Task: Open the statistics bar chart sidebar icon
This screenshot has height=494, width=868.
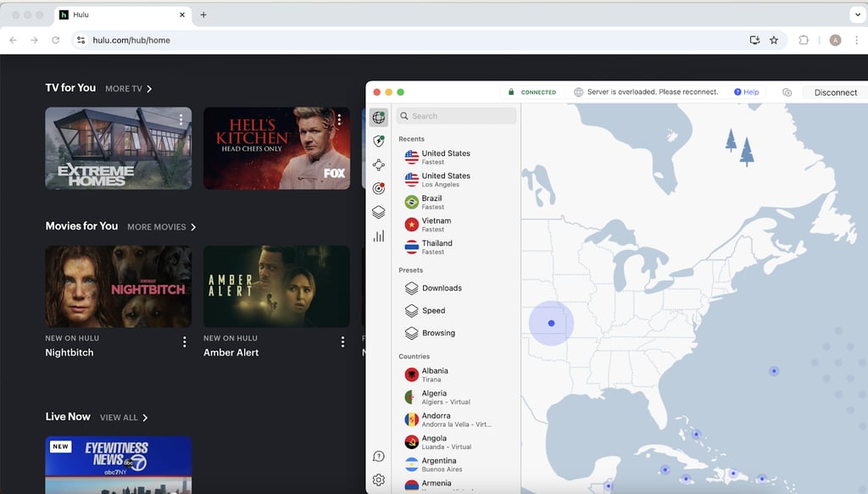Action: tap(379, 236)
